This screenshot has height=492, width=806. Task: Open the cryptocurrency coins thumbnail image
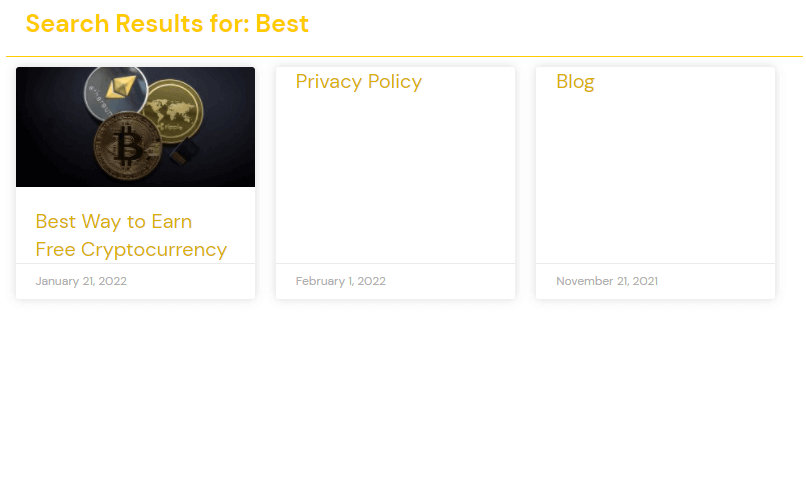click(x=135, y=127)
